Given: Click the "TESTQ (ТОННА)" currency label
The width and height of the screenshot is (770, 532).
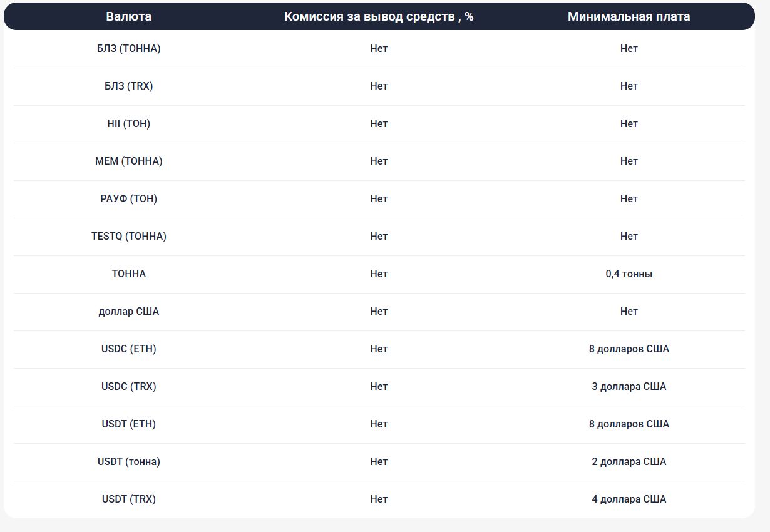Looking at the screenshot, I should tap(128, 237).
